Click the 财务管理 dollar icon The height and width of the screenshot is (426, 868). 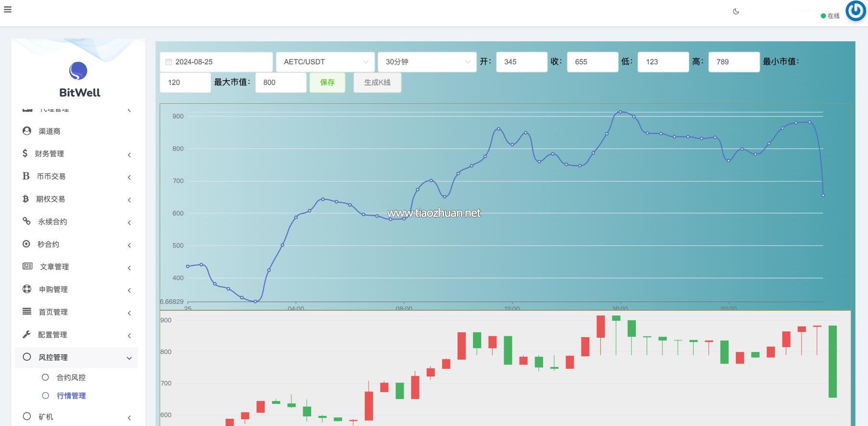(x=25, y=153)
